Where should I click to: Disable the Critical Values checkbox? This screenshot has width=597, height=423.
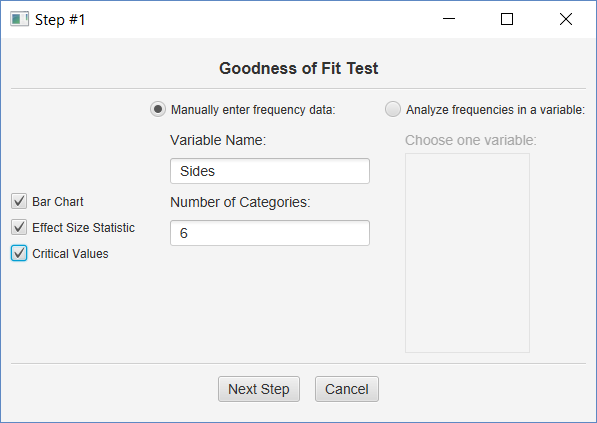pyautogui.click(x=19, y=253)
